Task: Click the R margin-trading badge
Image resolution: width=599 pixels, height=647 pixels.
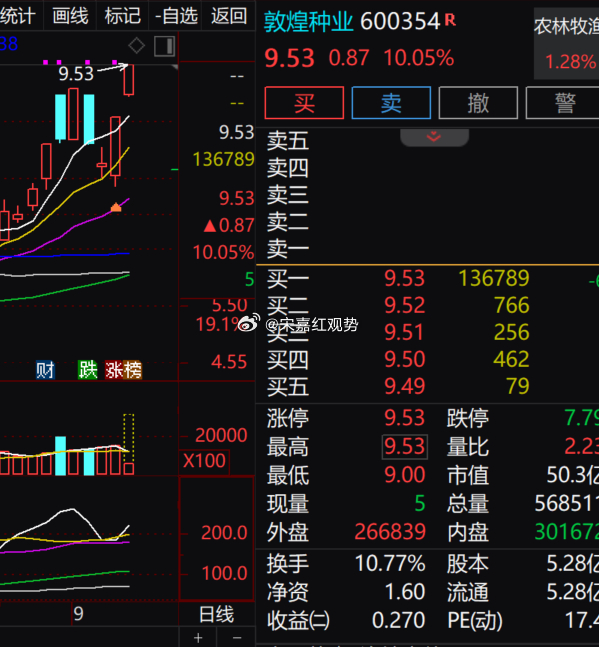Action: pyautogui.click(x=450, y=19)
